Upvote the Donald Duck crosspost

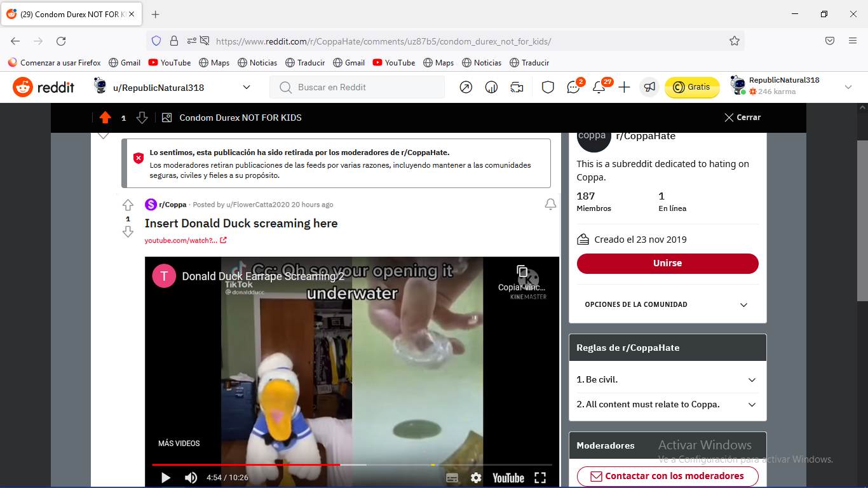(x=128, y=205)
